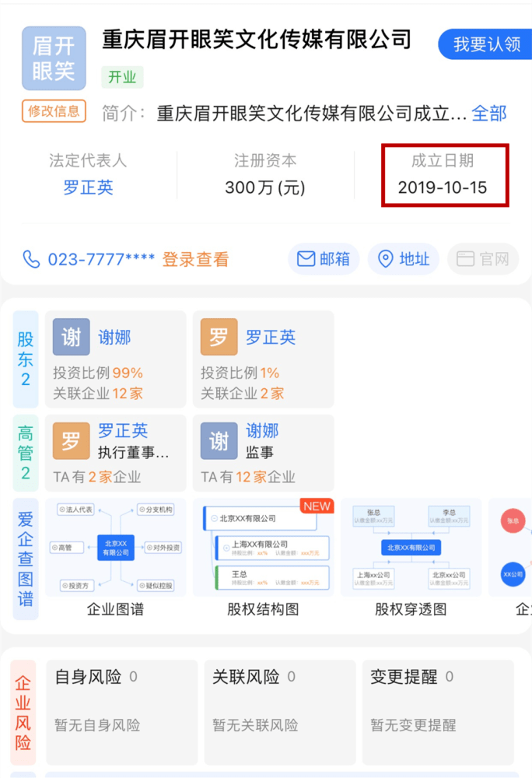This screenshot has width=532, height=778.
Task: Expand company intro via 全部 link
Action: click(489, 113)
